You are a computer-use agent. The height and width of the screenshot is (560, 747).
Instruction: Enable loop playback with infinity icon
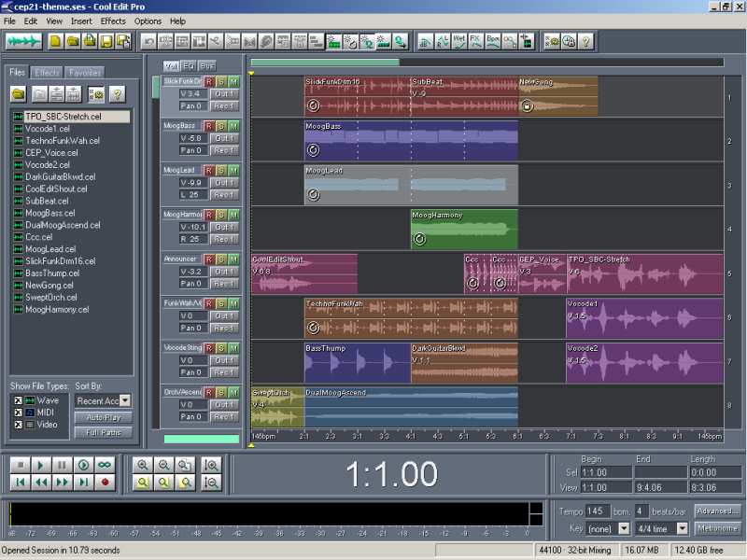tap(105, 464)
